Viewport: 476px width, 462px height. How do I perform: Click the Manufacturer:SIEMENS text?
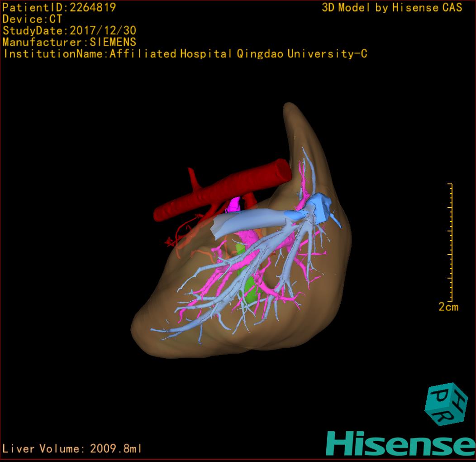69,42
